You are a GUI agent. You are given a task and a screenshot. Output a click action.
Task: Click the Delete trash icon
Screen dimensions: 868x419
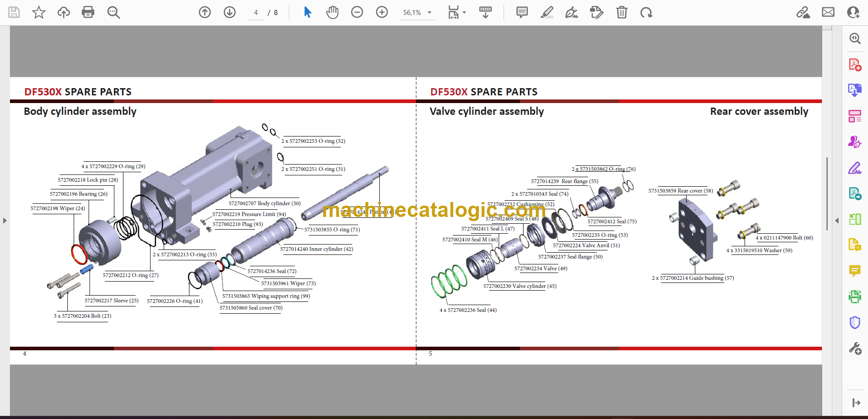click(622, 12)
